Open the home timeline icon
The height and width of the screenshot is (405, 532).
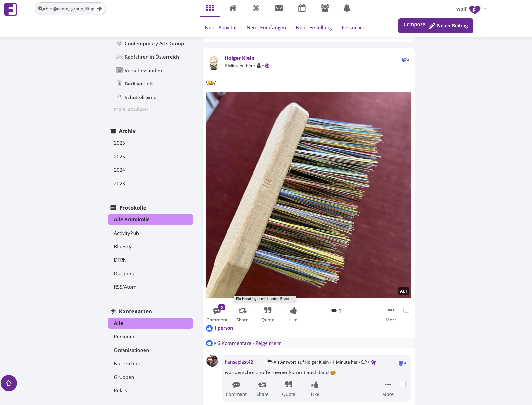tap(233, 8)
